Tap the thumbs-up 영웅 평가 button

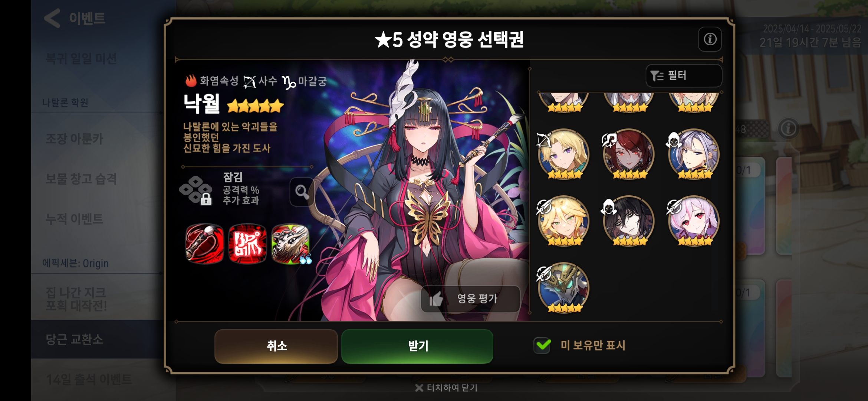point(470,299)
